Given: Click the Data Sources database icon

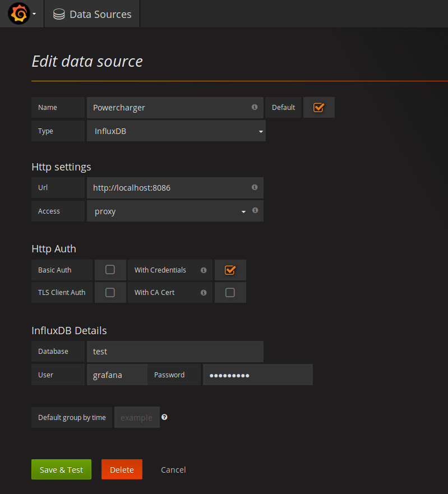Looking at the screenshot, I should tap(59, 14).
